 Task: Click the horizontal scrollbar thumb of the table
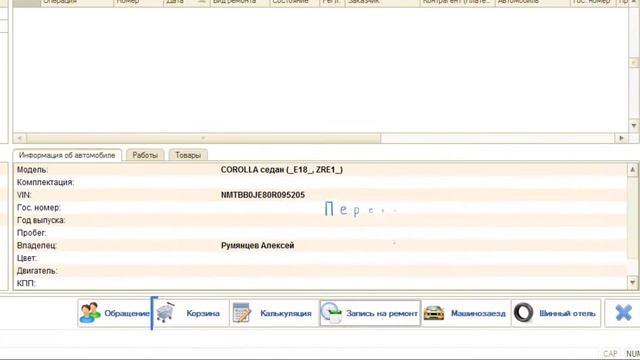click(204, 138)
